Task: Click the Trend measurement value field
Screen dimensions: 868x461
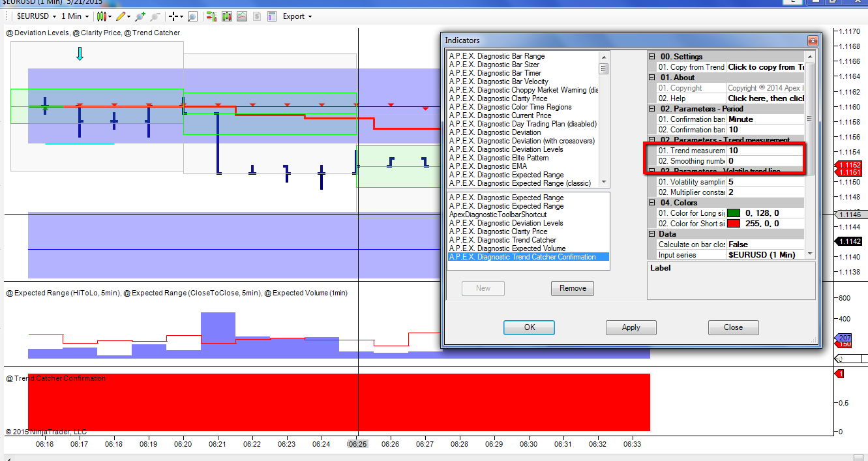Action: (x=766, y=151)
